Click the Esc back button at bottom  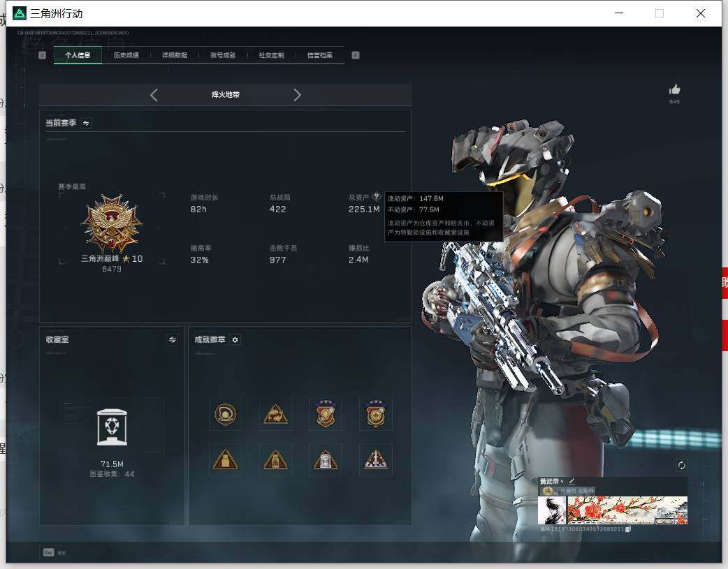(x=54, y=552)
